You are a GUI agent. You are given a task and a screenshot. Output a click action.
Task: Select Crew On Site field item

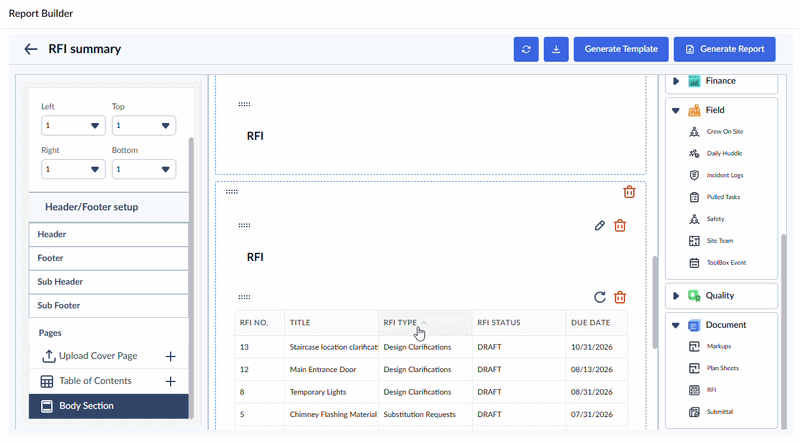click(x=716, y=132)
